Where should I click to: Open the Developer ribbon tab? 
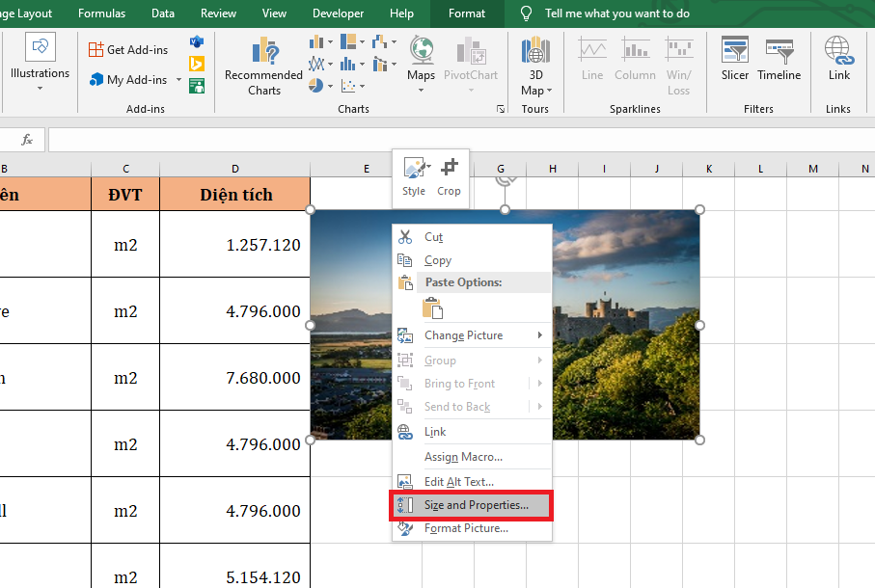[x=339, y=13]
